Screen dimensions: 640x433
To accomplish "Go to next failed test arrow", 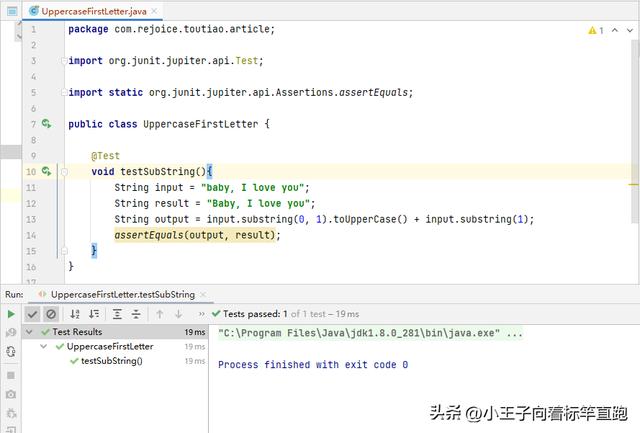I will tap(178, 314).
